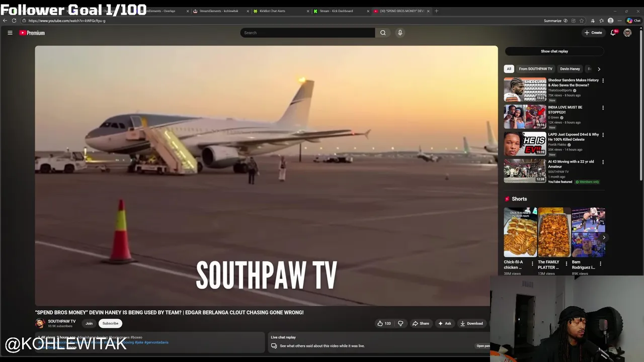
Task: Open a new browser tab
Action: coord(436,11)
